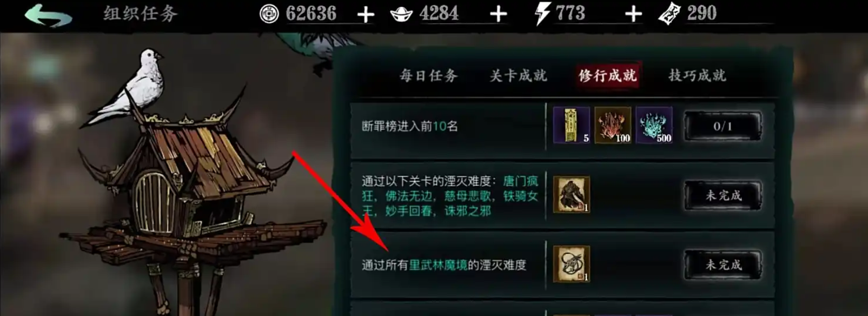The width and height of the screenshot is (868, 316).
Task: Open the ring scroll reward icon
Action: tap(571, 264)
